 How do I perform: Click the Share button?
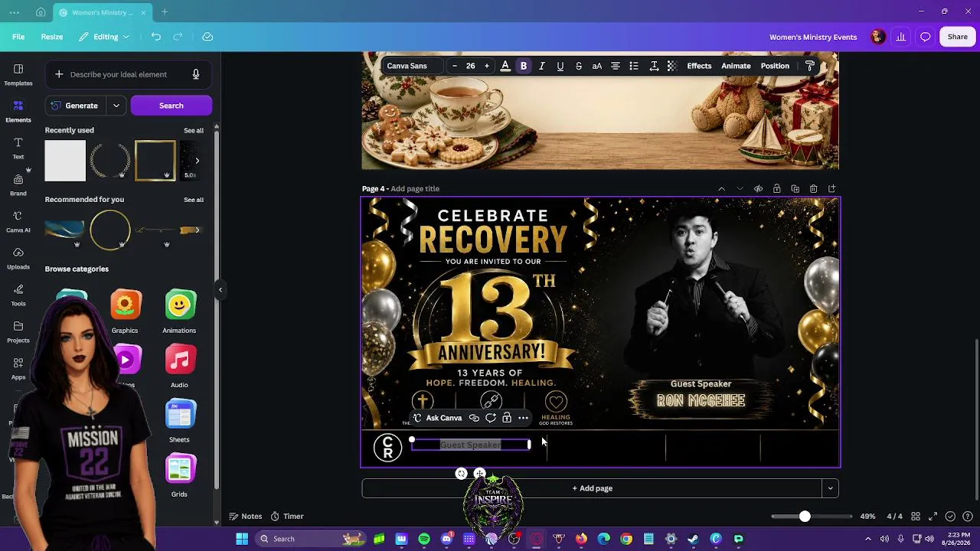coord(958,37)
